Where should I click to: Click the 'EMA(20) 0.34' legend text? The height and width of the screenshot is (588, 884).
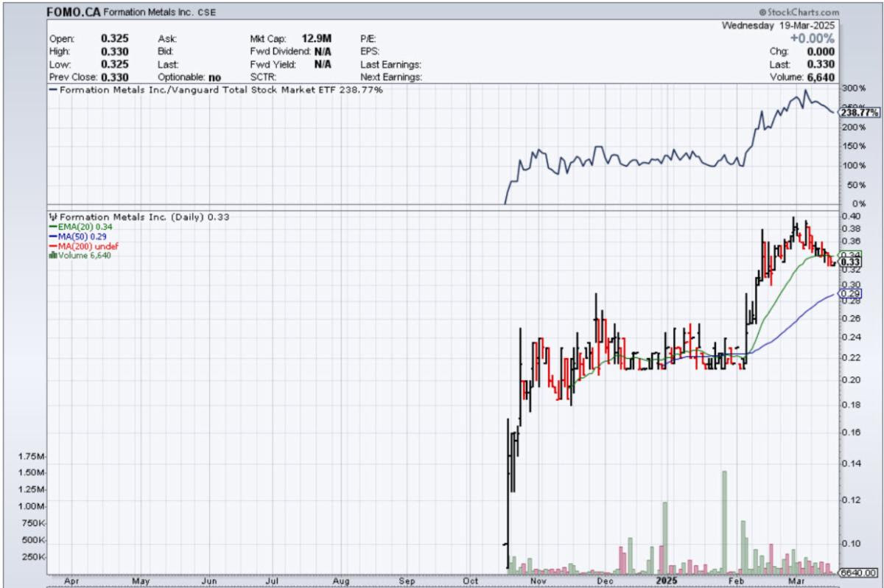pos(85,228)
